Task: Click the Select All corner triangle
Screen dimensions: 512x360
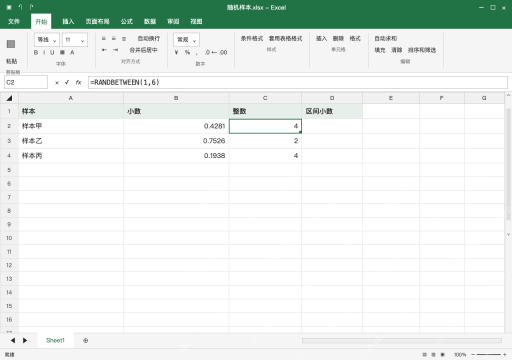Action: pos(9,98)
